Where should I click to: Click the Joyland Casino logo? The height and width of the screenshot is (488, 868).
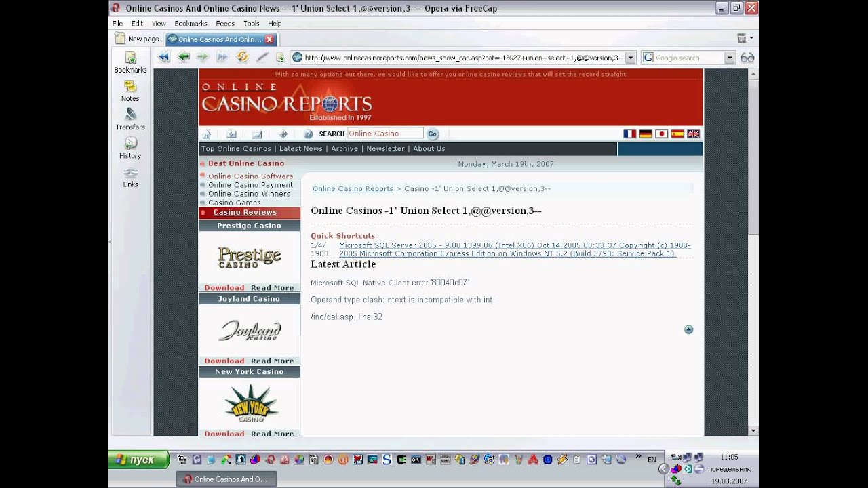(249, 331)
